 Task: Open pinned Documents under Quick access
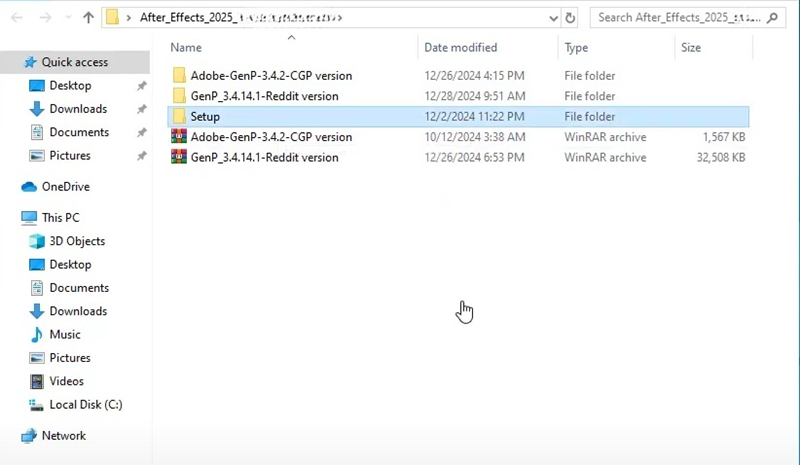(79, 132)
